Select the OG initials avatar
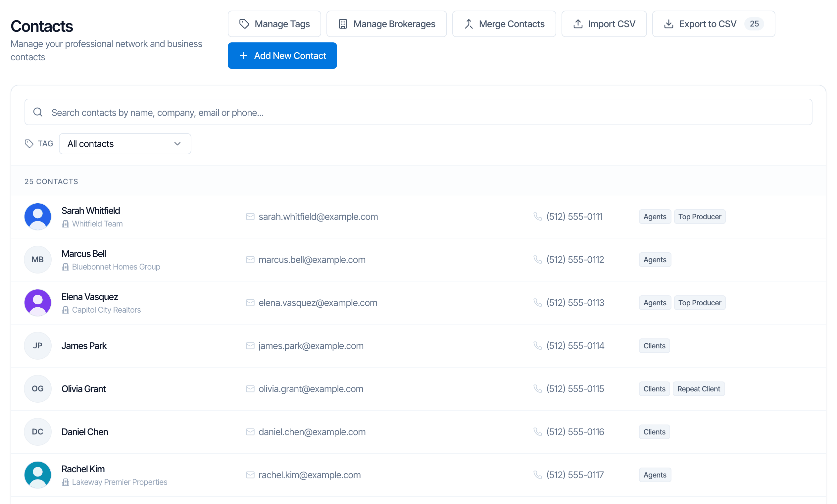Image resolution: width=837 pixels, height=504 pixels. pos(38,388)
